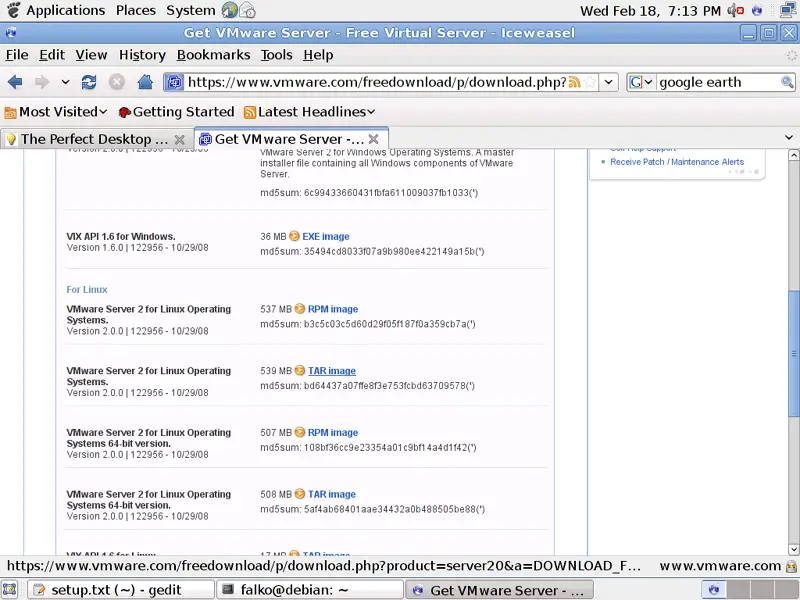The height and width of the screenshot is (600, 800).
Task: Click download arrow icon beside EXE image
Action: (x=294, y=236)
